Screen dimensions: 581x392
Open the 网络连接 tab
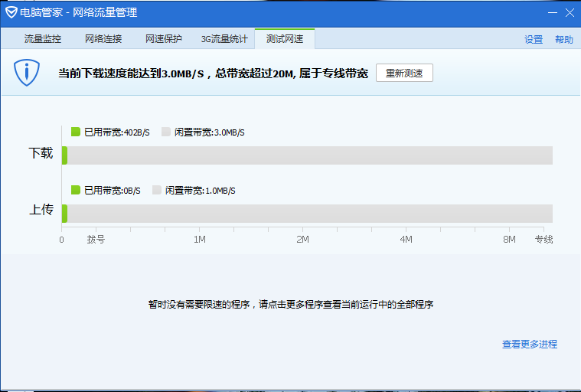tap(103, 39)
